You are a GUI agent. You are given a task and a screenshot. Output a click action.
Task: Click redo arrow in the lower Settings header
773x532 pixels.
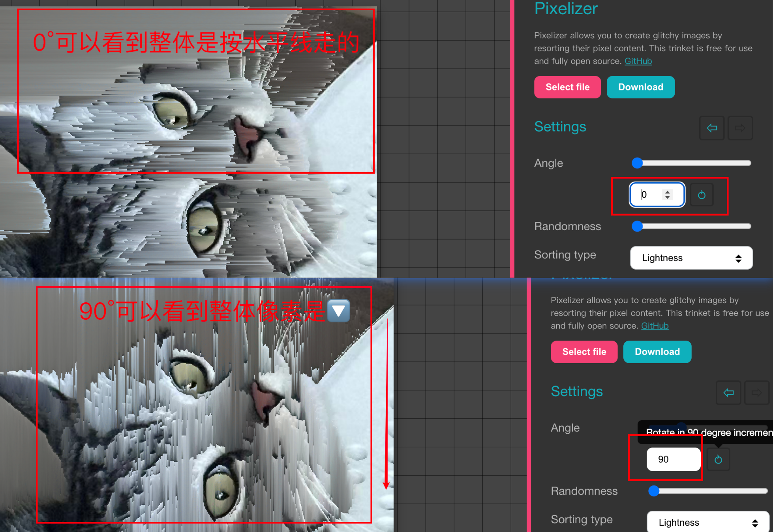click(x=757, y=393)
